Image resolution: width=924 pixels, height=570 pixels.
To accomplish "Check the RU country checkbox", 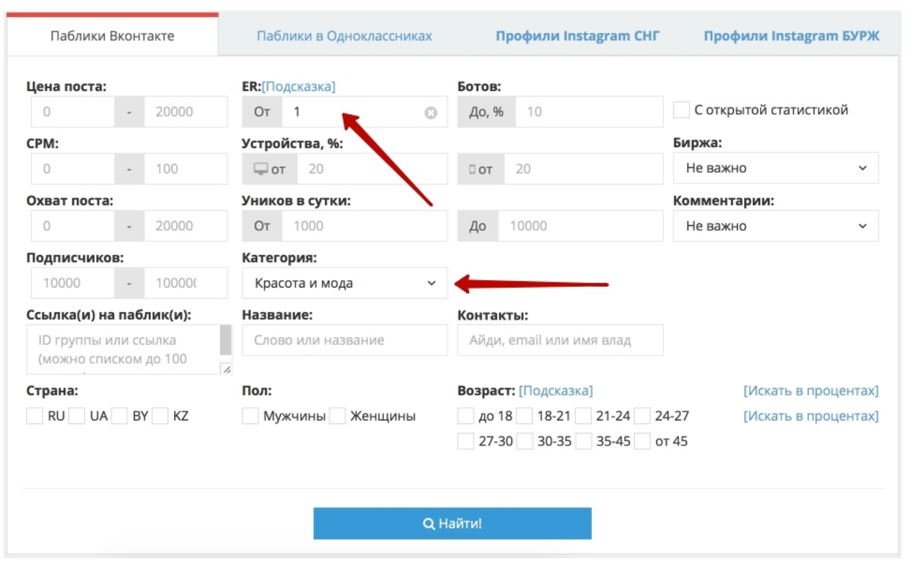I will pos(34,416).
